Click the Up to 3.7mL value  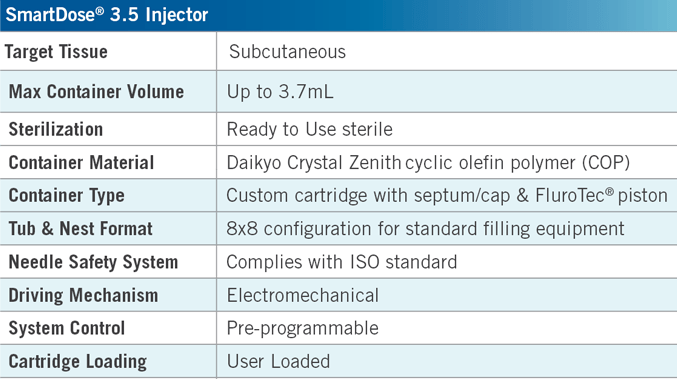pyautogui.click(x=280, y=92)
